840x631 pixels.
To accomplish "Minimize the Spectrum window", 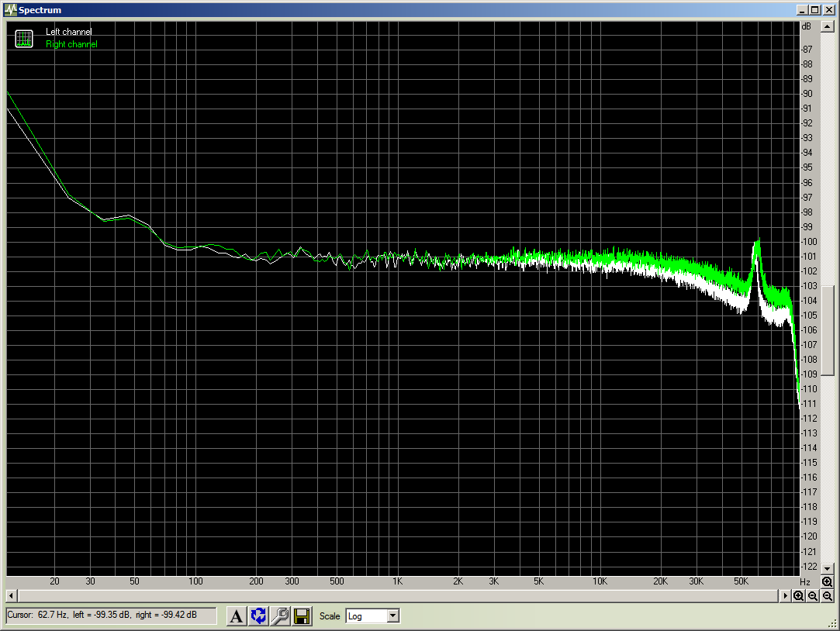I will [802, 9].
